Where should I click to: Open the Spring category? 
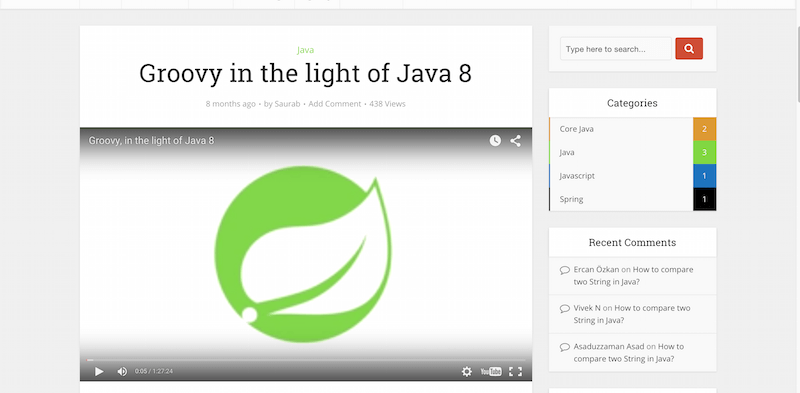(x=571, y=200)
